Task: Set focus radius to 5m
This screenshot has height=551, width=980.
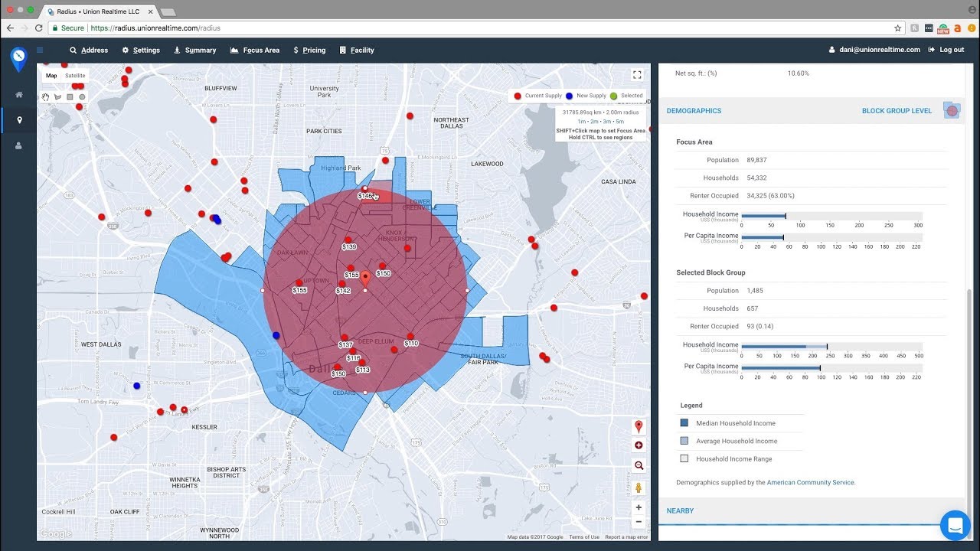Action: (x=619, y=122)
